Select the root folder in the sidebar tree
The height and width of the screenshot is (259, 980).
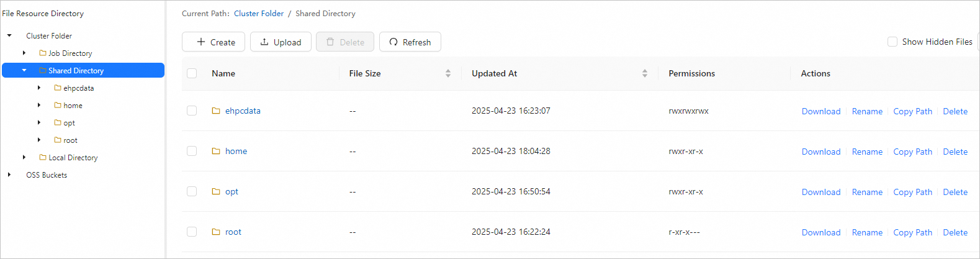point(70,140)
